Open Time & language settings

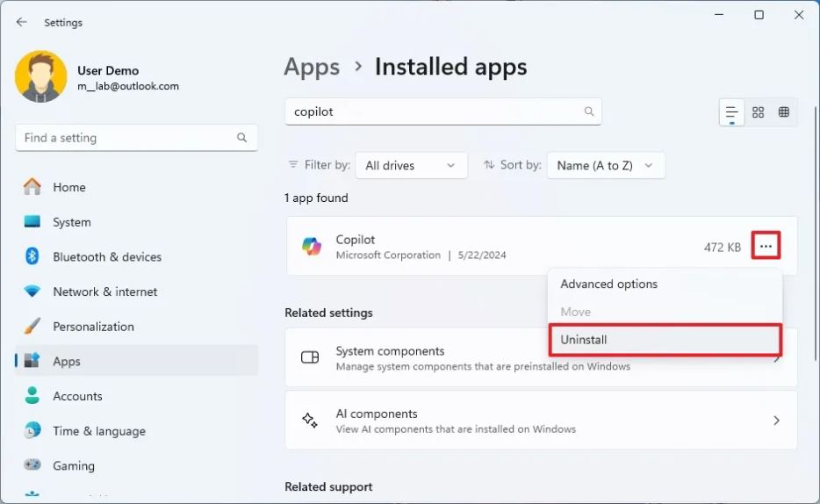tap(136, 431)
